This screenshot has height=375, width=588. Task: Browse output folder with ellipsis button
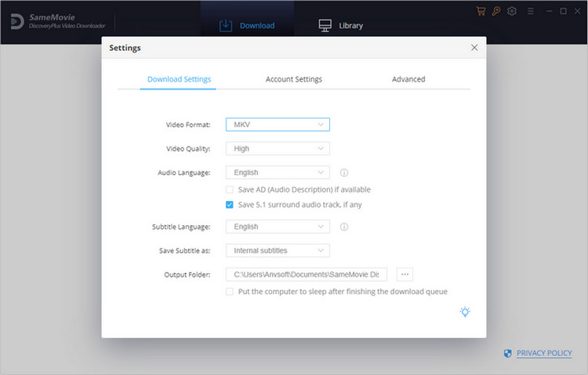coord(405,275)
